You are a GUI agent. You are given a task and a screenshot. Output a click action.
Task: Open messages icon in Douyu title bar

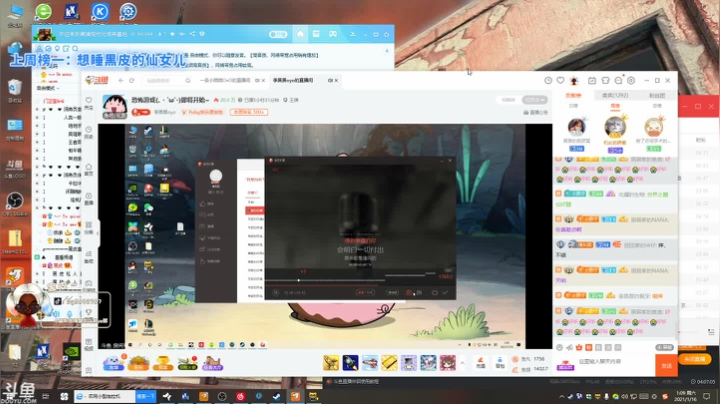[x=618, y=80]
